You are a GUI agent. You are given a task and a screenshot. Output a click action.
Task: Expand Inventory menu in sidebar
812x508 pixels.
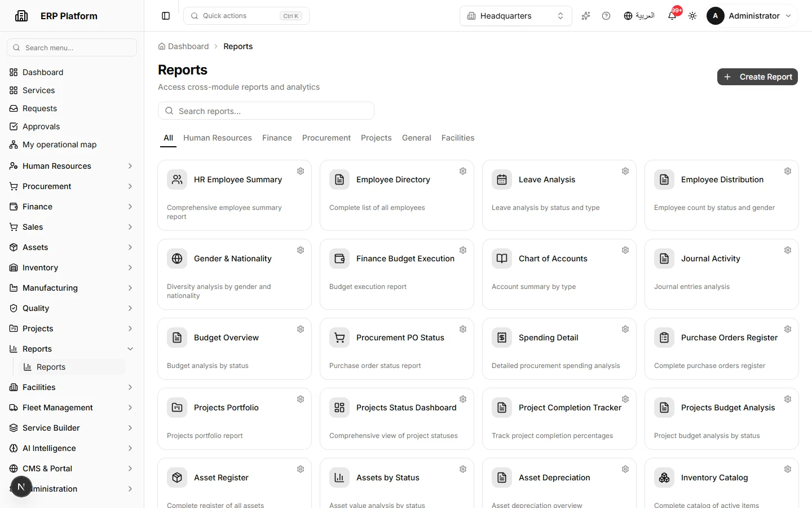pos(72,268)
